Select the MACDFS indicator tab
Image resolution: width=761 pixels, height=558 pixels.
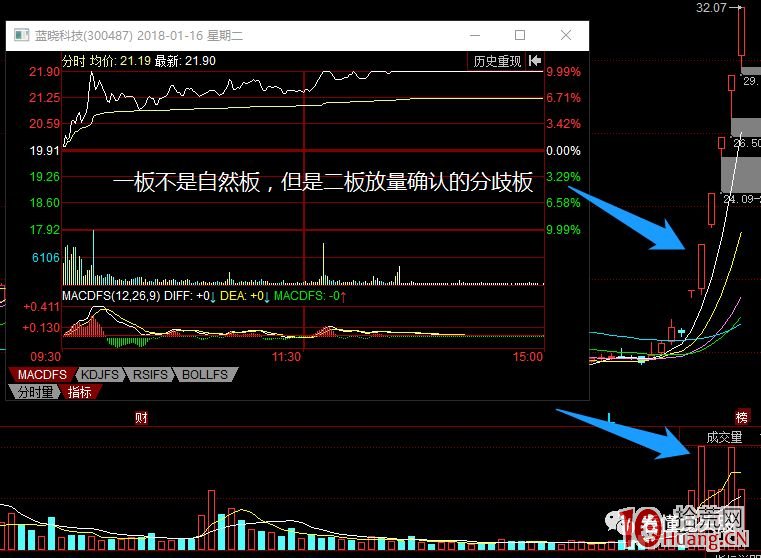[42, 375]
